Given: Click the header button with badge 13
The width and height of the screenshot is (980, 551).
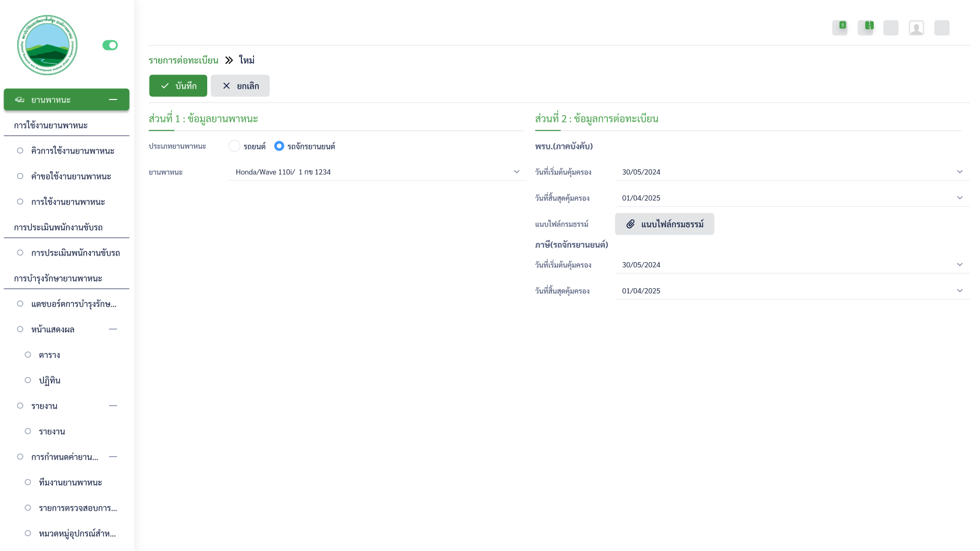Looking at the screenshot, I should (x=865, y=28).
